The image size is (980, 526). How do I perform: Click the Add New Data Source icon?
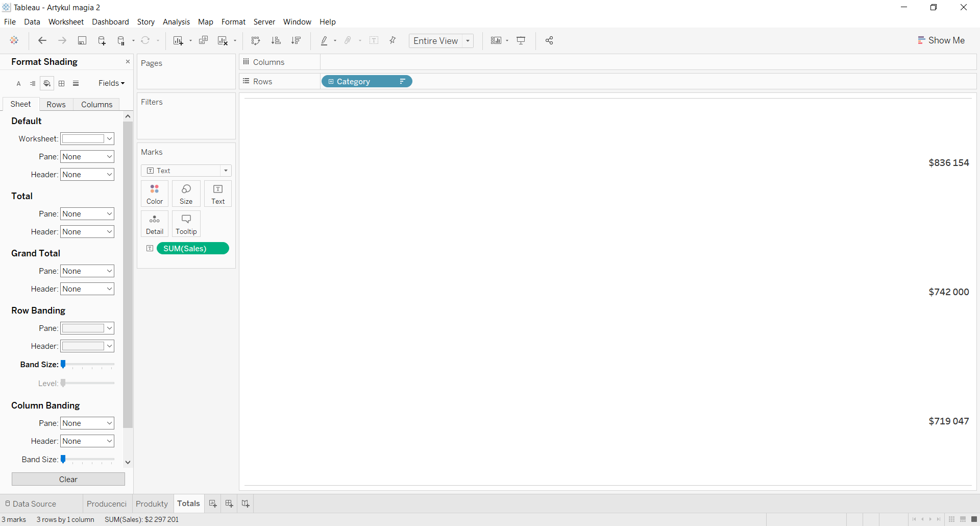click(102, 41)
